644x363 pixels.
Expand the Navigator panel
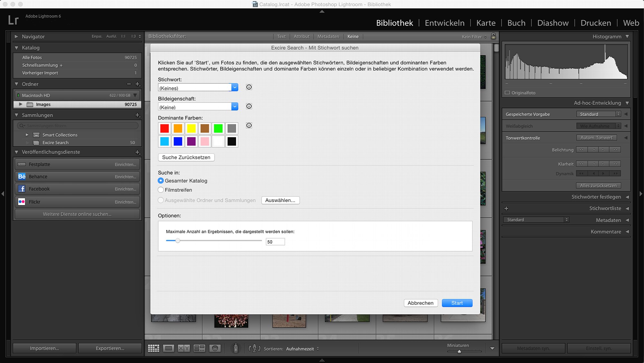[x=16, y=36]
